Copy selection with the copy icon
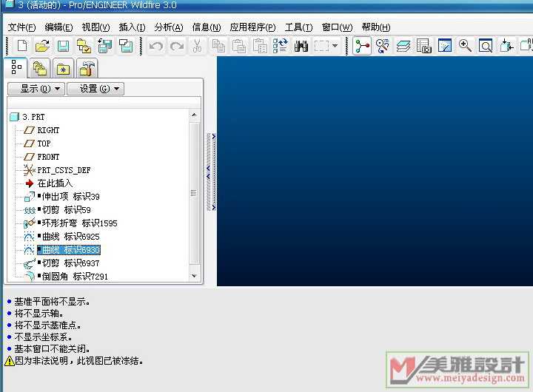The width and height of the screenshot is (533, 392). pyautogui.click(x=218, y=46)
